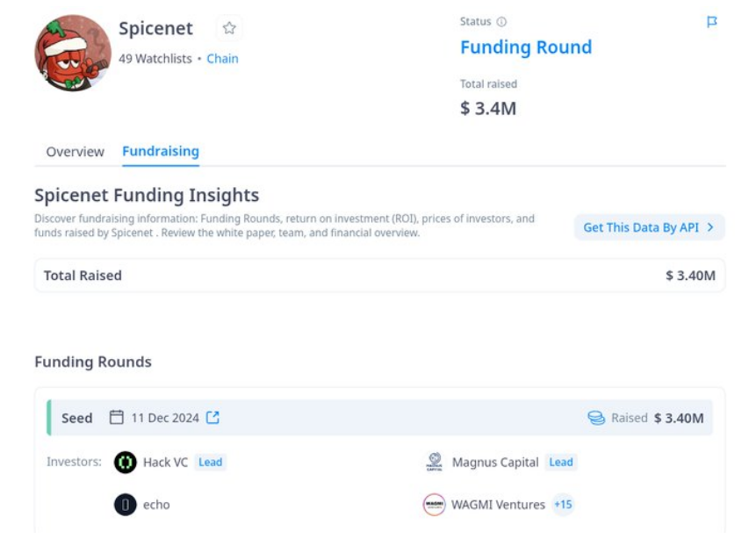
Task: Click the Get This Data By API button
Action: 649,227
